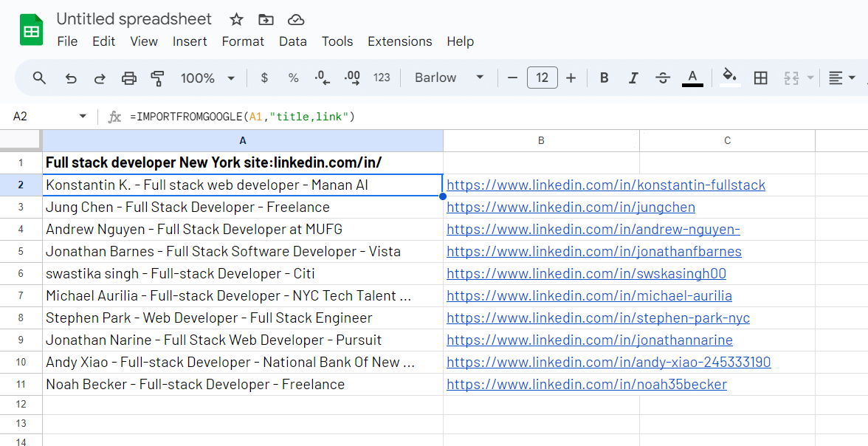Click the fill color paint bucket

click(730, 77)
